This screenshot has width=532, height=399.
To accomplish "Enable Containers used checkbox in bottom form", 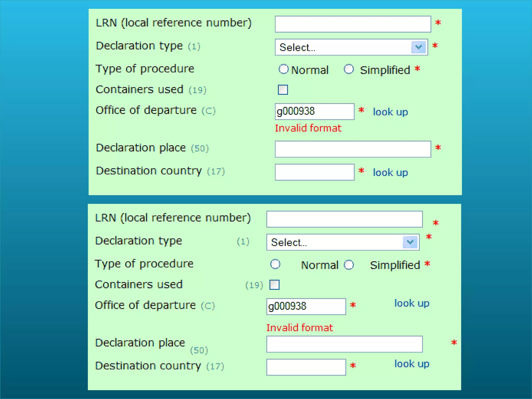I will click(274, 285).
